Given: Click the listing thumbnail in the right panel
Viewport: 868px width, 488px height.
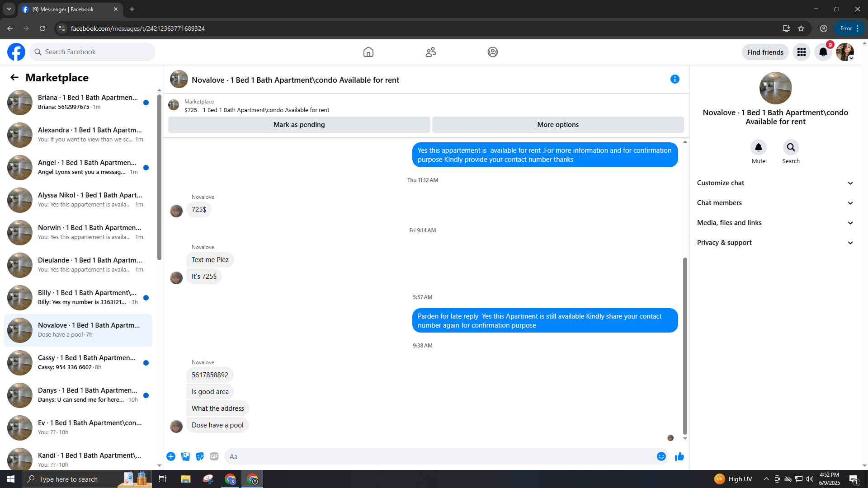Looking at the screenshot, I should [x=776, y=88].
